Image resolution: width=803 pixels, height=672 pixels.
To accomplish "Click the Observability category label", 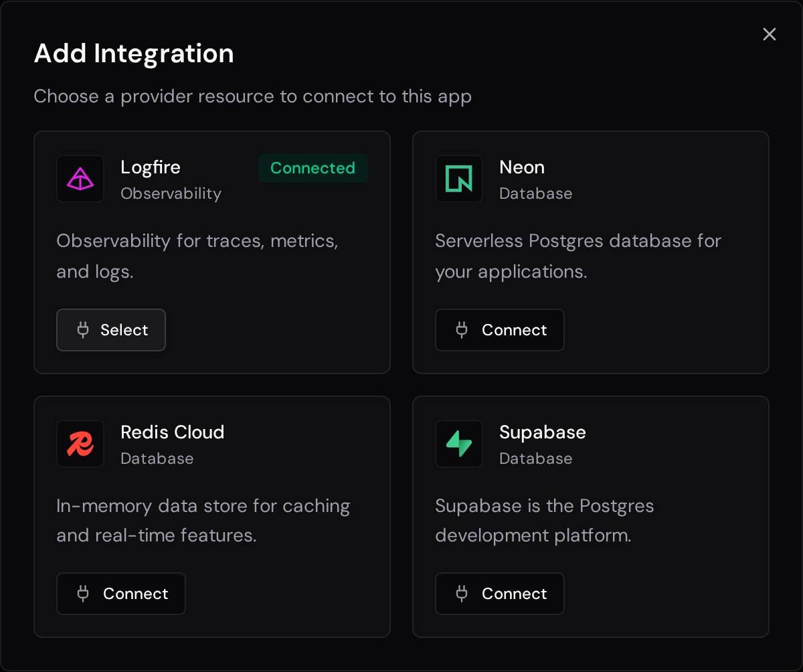I will click(x=171, y=193).
